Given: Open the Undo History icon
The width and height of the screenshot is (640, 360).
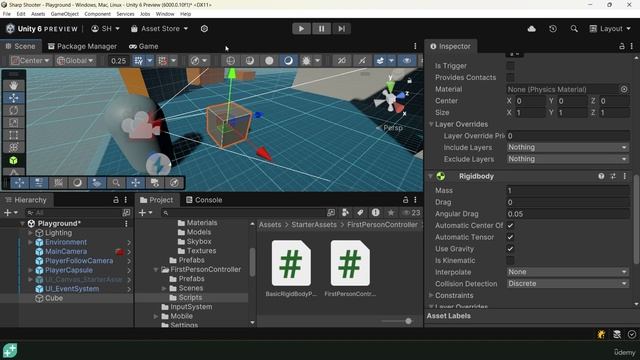Looking at the screenshot, I should click(553, 29).
